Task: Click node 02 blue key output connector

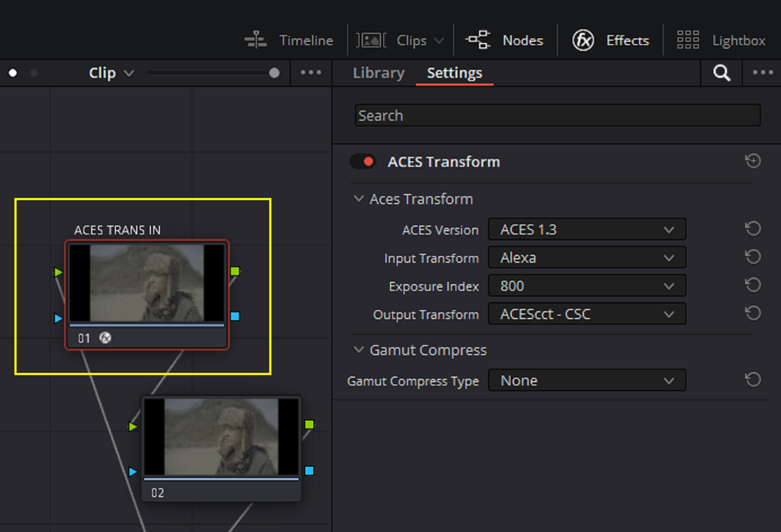Action: [309, 471]
